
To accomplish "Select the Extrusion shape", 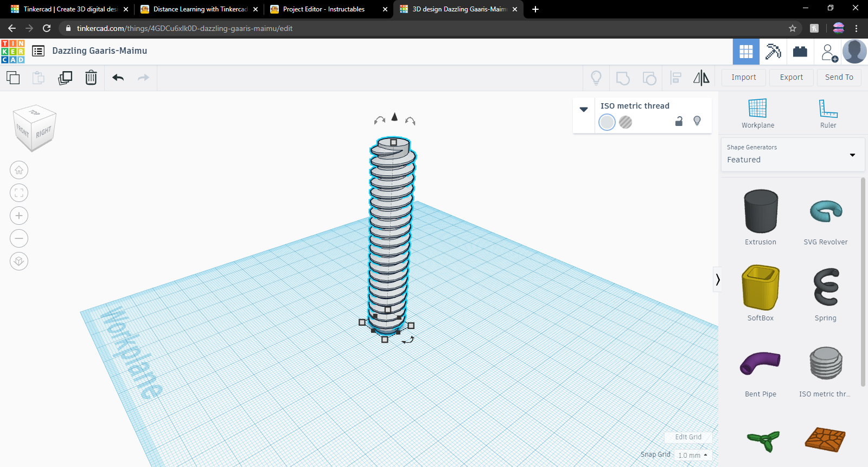I will click(761, 217).
